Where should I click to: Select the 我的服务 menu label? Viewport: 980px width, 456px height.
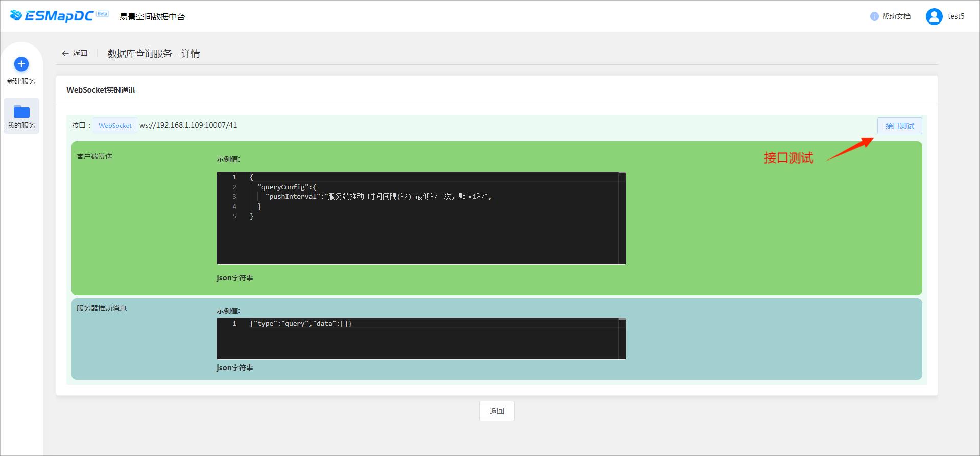21,125
